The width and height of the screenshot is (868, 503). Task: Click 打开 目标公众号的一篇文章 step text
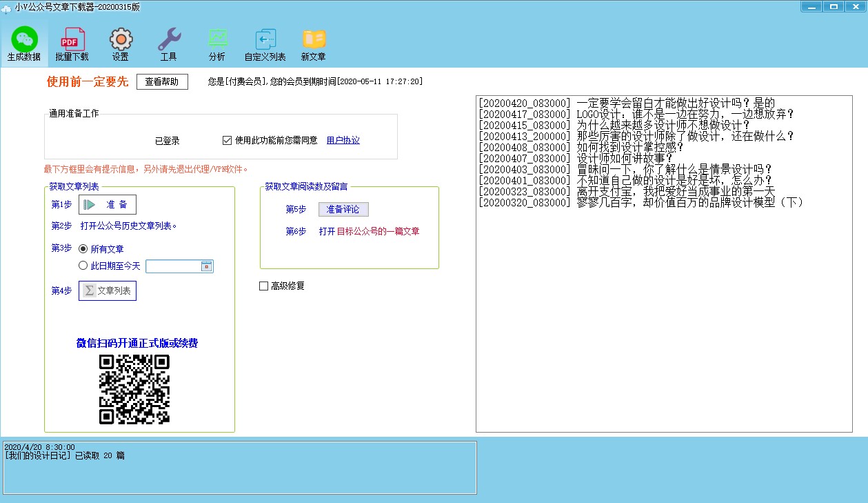(x=369, y=231)
